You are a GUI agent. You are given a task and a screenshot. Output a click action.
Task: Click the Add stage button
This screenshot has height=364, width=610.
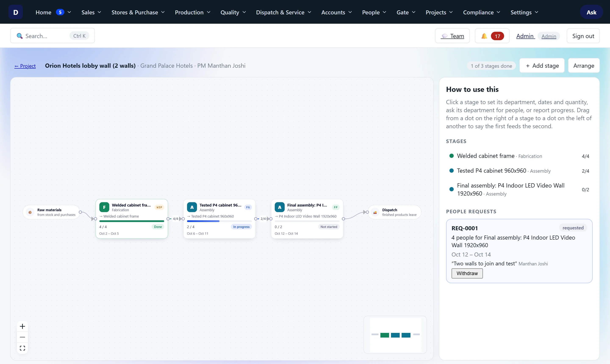pos(542,65)
